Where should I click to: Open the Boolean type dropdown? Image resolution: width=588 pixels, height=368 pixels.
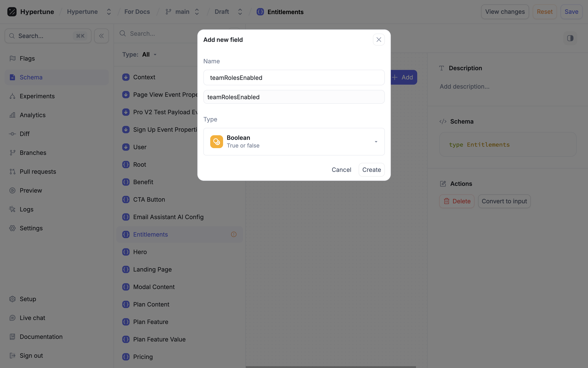(376, 142)
